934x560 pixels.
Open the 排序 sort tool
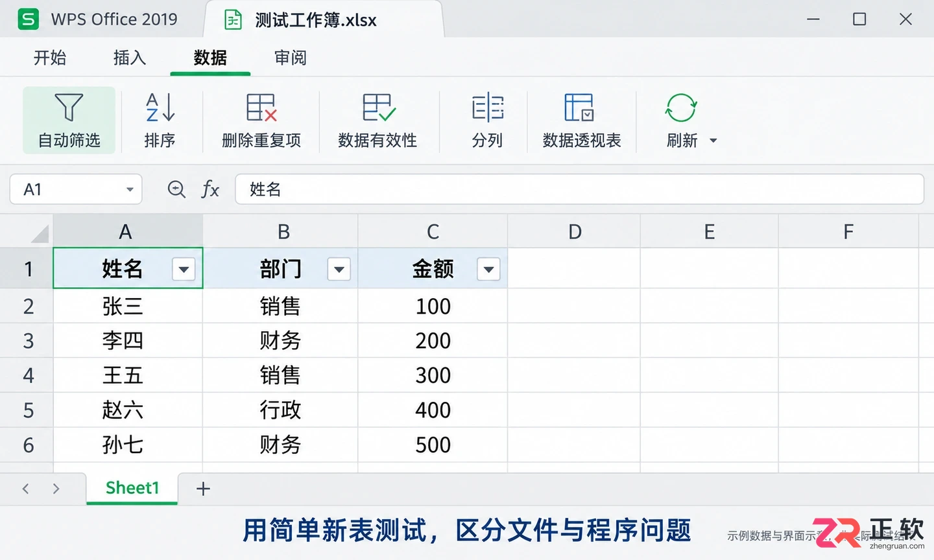(160, 121)
